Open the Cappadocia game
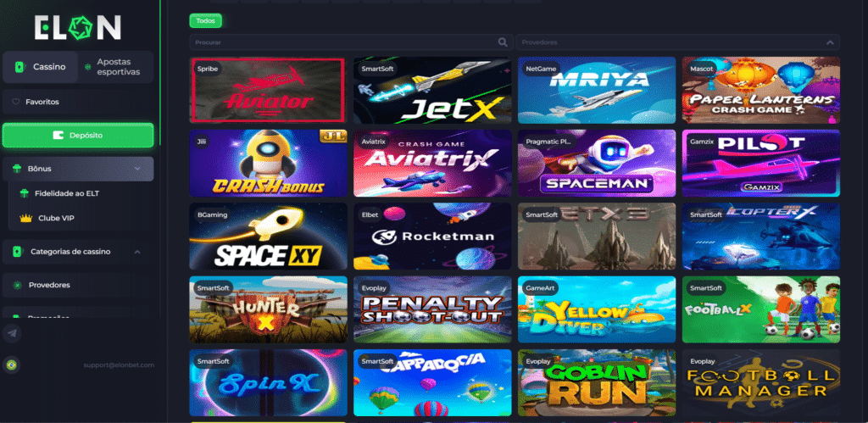 point(432,382)
